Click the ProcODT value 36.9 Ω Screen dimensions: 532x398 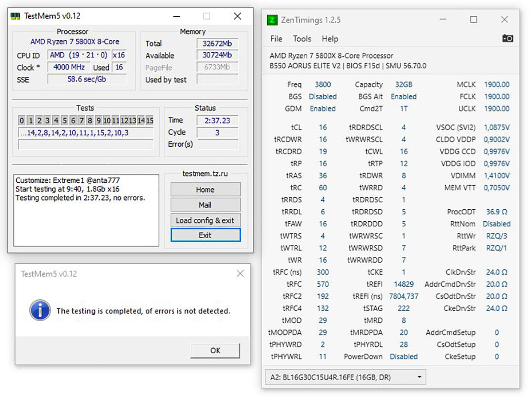point(497,212)
